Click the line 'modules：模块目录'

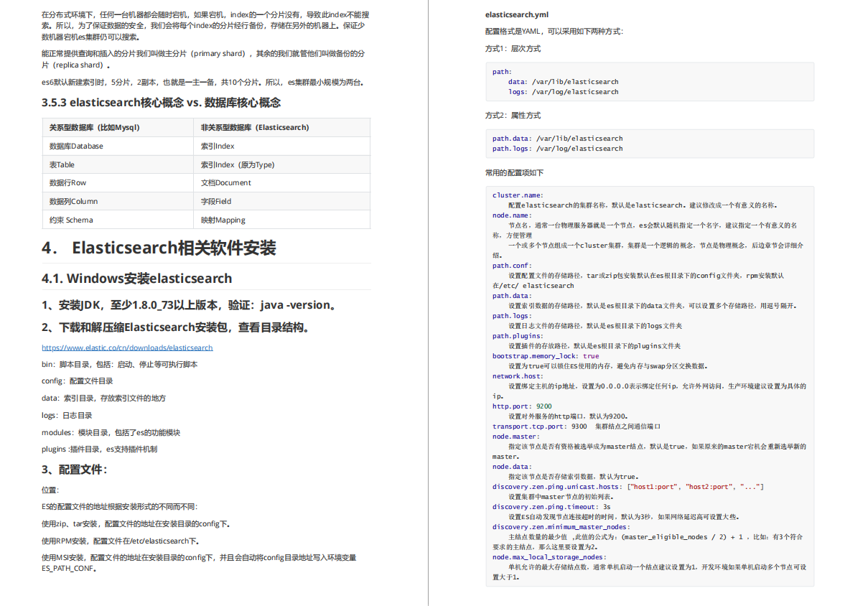111,432
